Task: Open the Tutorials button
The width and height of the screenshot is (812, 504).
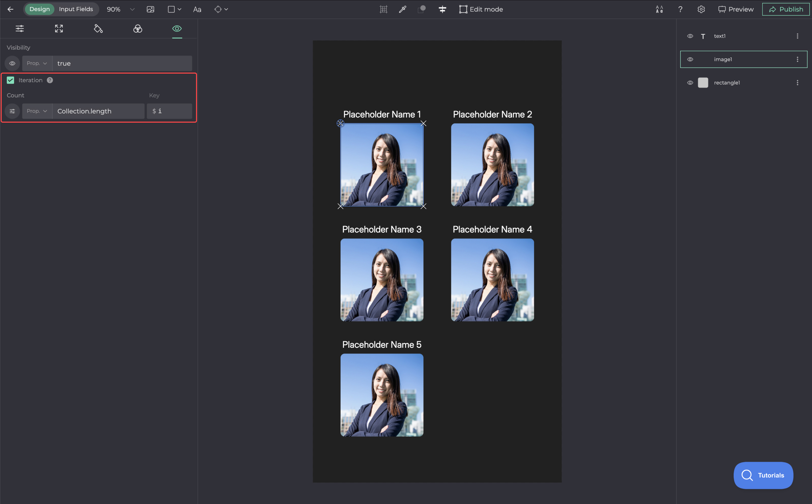Action: (x=763, y=475)
